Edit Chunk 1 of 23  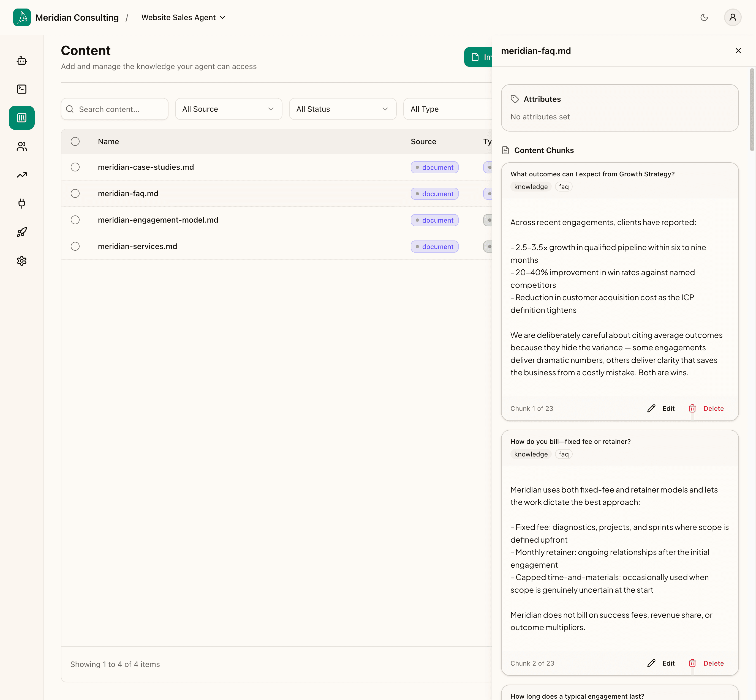(x=661, y=408)
